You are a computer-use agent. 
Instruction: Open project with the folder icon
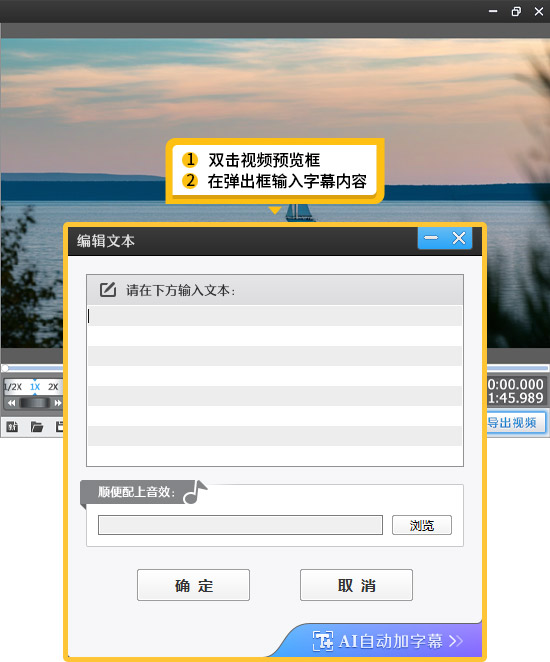tap(37, 427)
